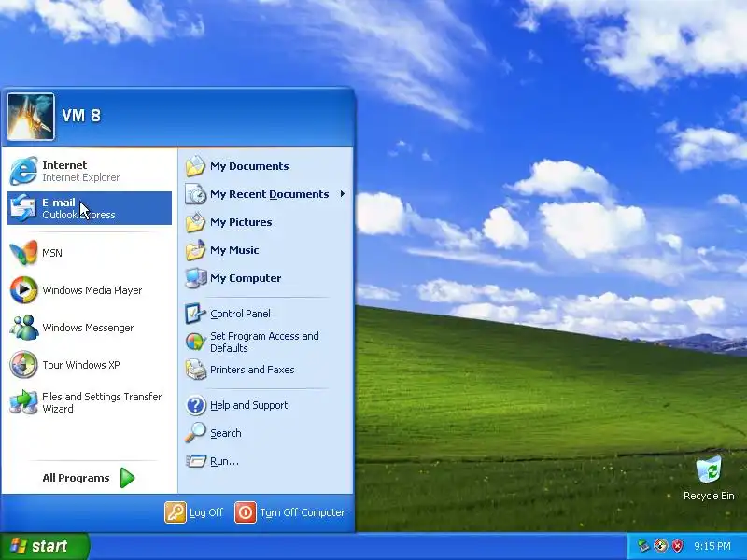This screenshot has width=747, height=560.
Task: Click the middle system tray icon
Action: (660, 546)
